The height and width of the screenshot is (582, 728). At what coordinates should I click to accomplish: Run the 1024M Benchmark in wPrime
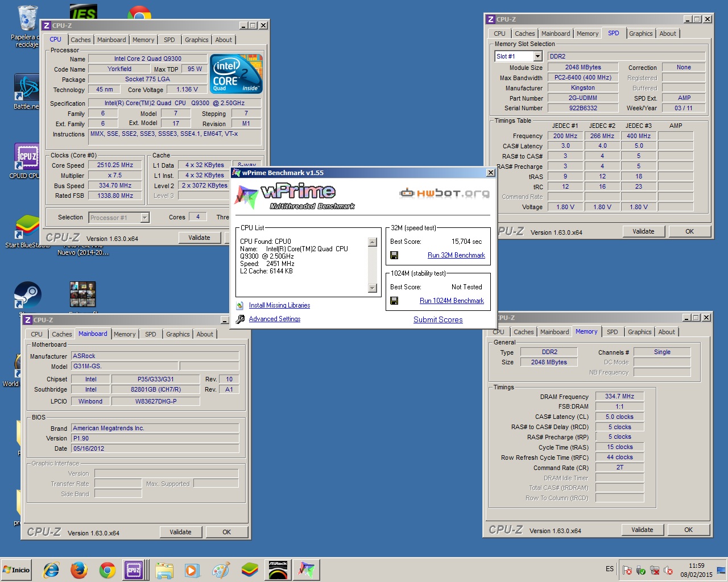coord(452,301)
